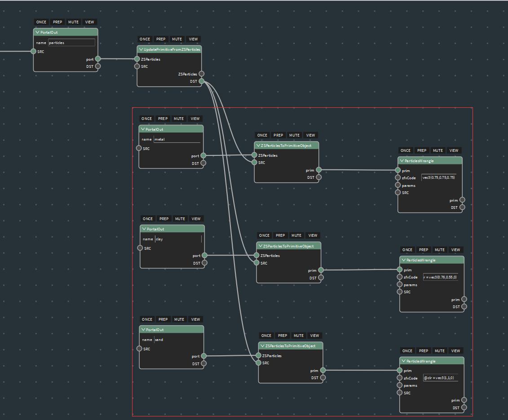Click DST socket on ParticlesWrangle vec3(0.75,0.75,0.75)
Screen dimensions: 508x420
point(462,207)
